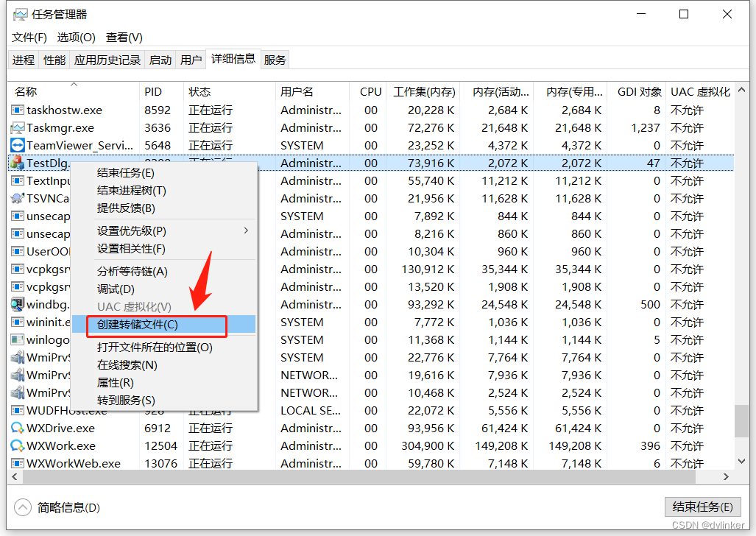The width and height of the screenshot is (756, 536).
Task: Switch to the 应用历史记录 tab
Action: pyautogui.click(x=107, y=60)
